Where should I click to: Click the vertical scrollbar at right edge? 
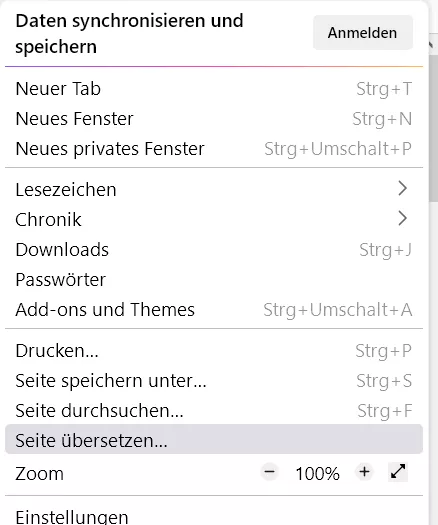pos(433,129)
